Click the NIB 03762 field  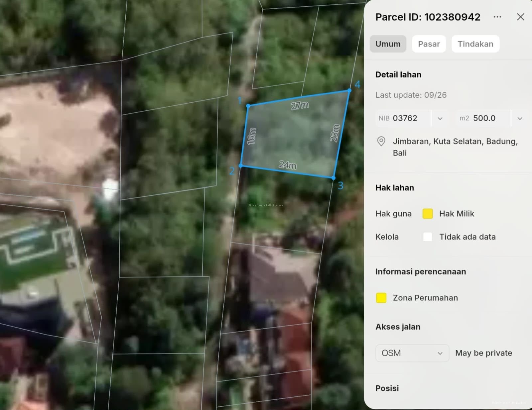(403, 118)
